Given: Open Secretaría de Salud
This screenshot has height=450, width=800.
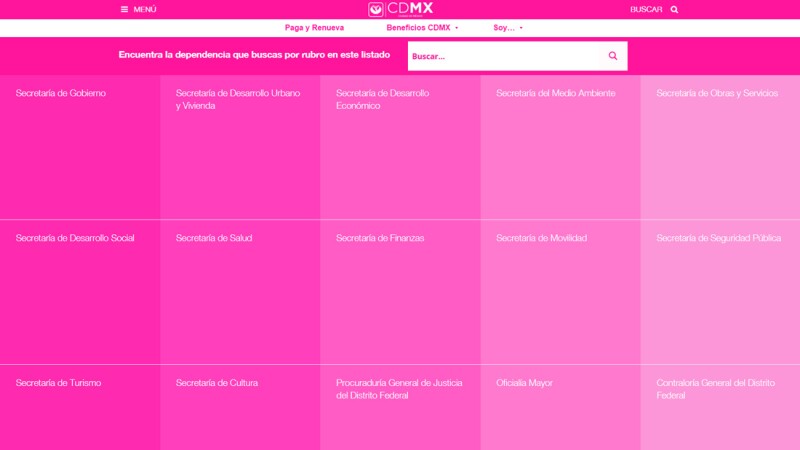Looking at the screenshot, I should pyautogui.click(x=214, y=238).
